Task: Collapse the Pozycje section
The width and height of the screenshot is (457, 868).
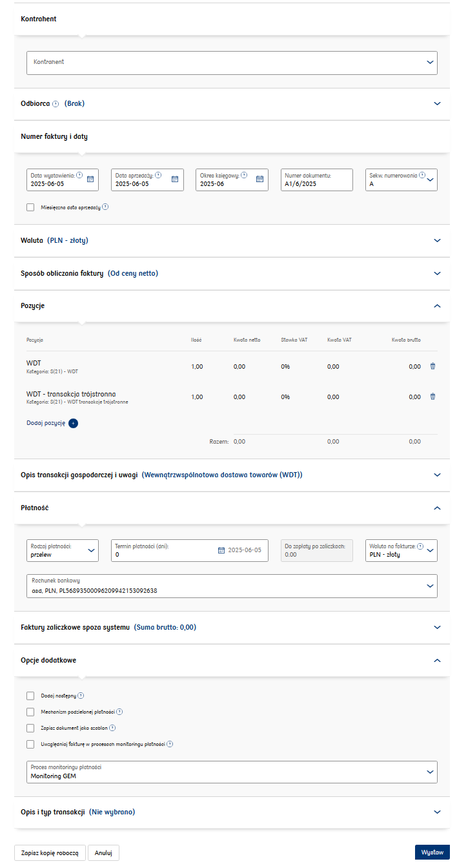Action: coord(437,305)
